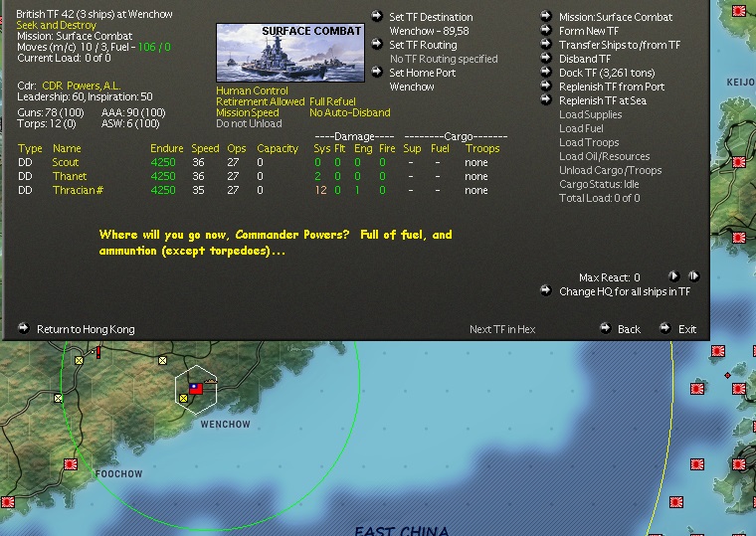Select ship Thanet in list

coord(70,176)
